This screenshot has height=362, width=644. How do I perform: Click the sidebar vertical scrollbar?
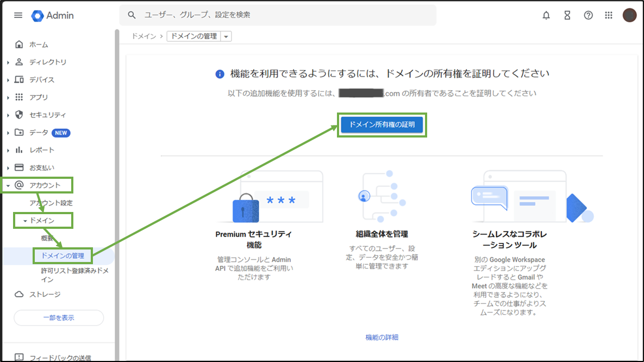click(117, 196)
